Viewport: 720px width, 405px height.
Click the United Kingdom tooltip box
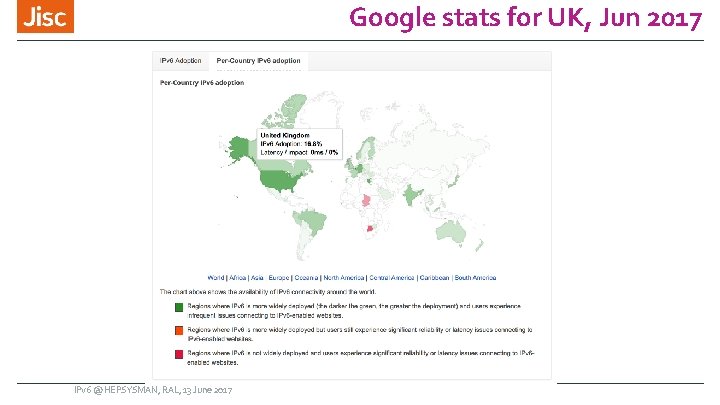[x=299, y=142]
